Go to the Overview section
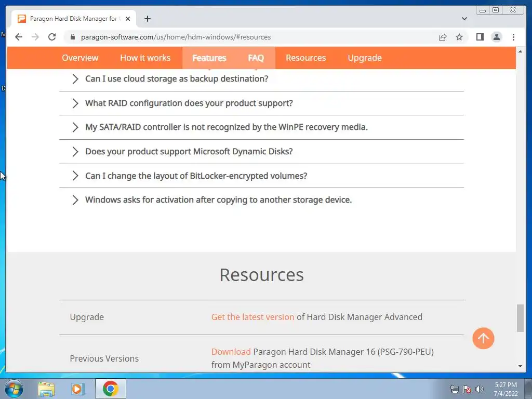This screenshot has height=399, width=532. point(80,58)
